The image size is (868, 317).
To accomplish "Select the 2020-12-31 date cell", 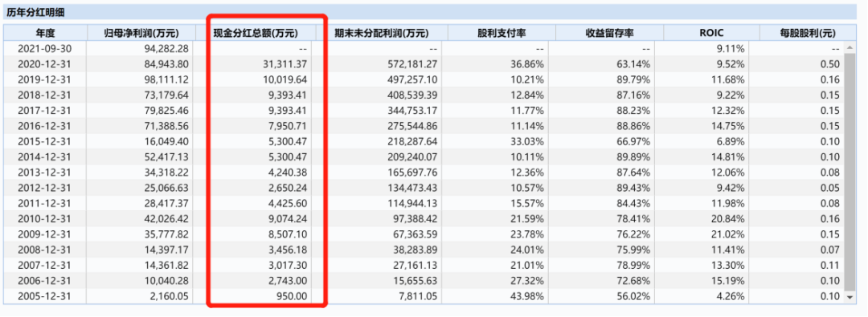I will [45, 64].
